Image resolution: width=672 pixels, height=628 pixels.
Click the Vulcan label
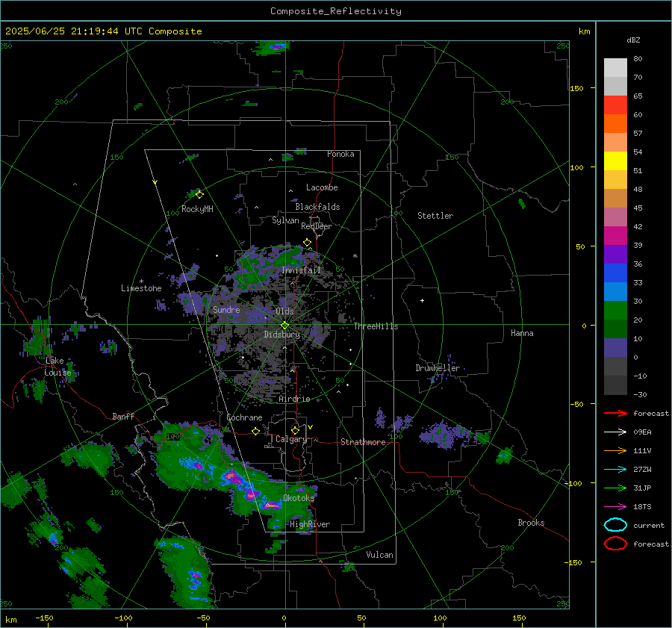[x=380, y=555]
